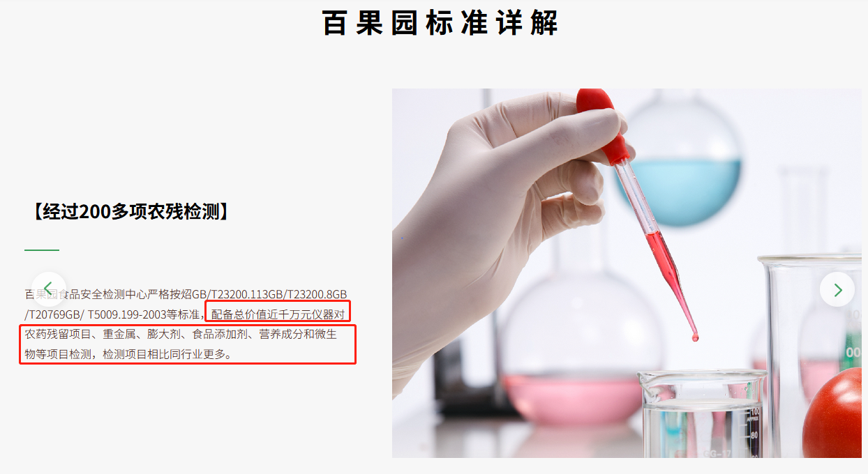Viewport: 868px width, 474px height.
Task: Click the T5009.199-2003等标准 text
Action: point(144,314)
